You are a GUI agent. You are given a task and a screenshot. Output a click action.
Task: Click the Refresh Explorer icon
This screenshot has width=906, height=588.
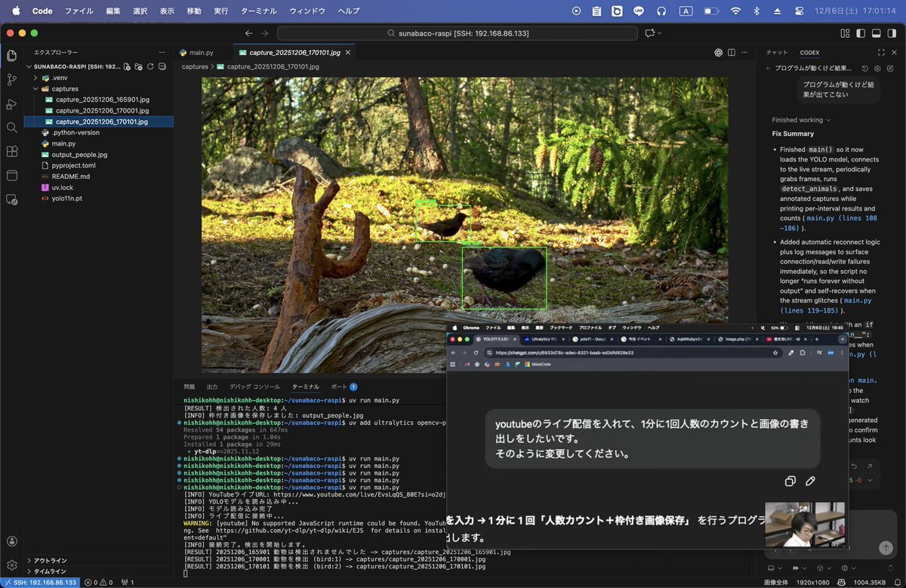[150, 66]
